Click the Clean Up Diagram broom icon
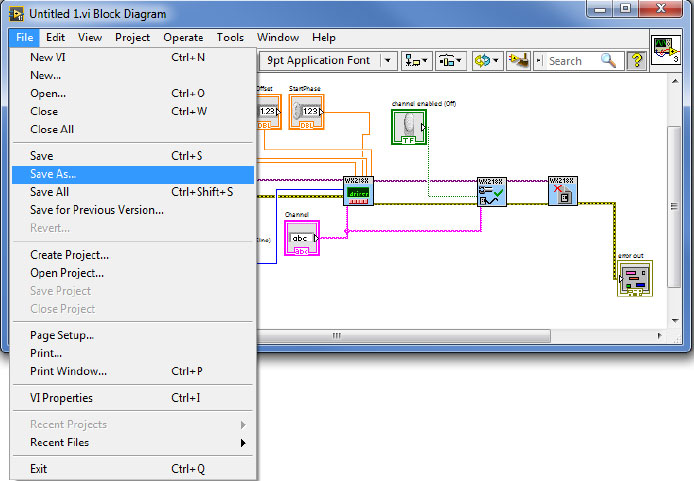 tap(518, 61)
